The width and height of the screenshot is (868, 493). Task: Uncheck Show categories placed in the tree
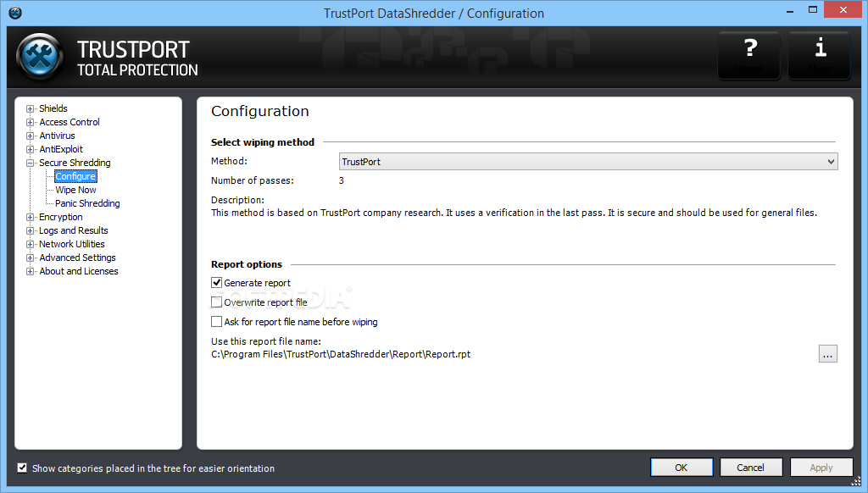[22, 468]
